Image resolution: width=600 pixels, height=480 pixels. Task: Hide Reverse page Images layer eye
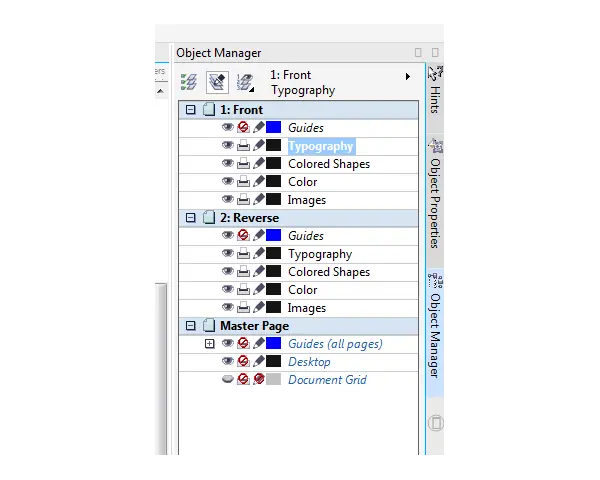(x=228, y=307)
